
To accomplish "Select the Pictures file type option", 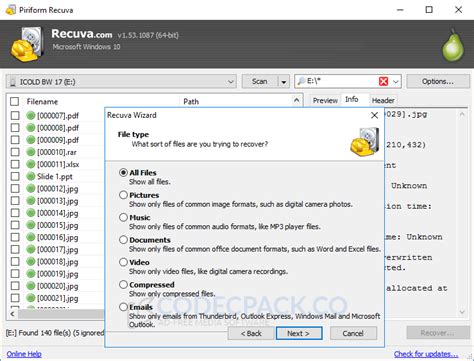I will [x=123, y=195].
